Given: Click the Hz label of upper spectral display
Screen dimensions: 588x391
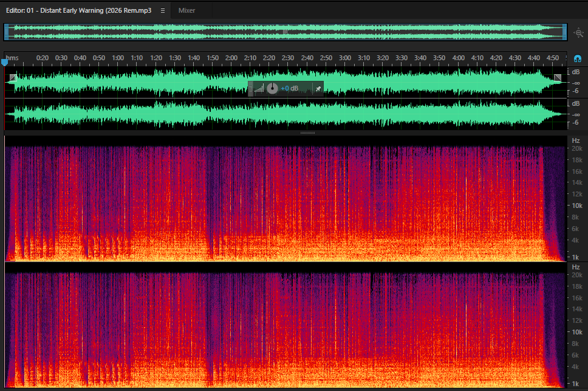Looking at the screenshot, I should (576, 140).
